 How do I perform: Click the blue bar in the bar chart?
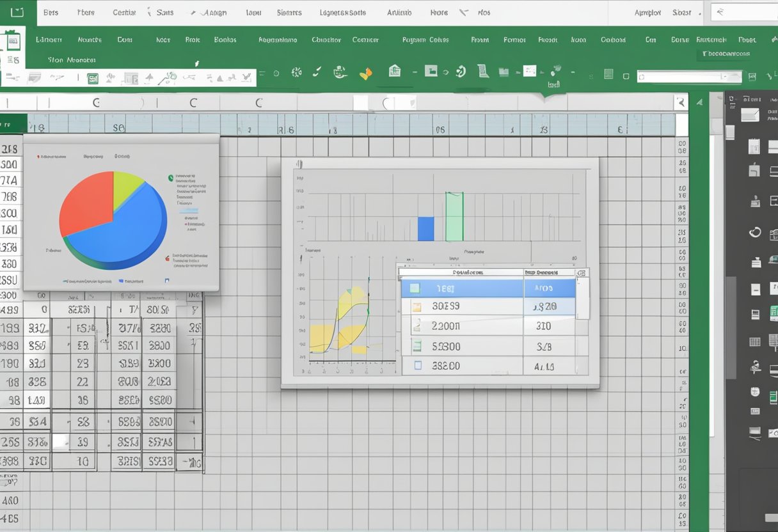pyautogui.click(x=425, y=229)
